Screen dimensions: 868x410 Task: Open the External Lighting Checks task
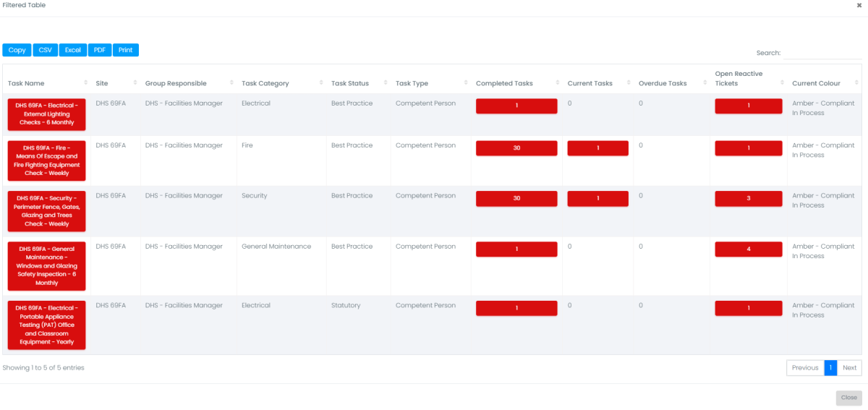pos(46,113)
